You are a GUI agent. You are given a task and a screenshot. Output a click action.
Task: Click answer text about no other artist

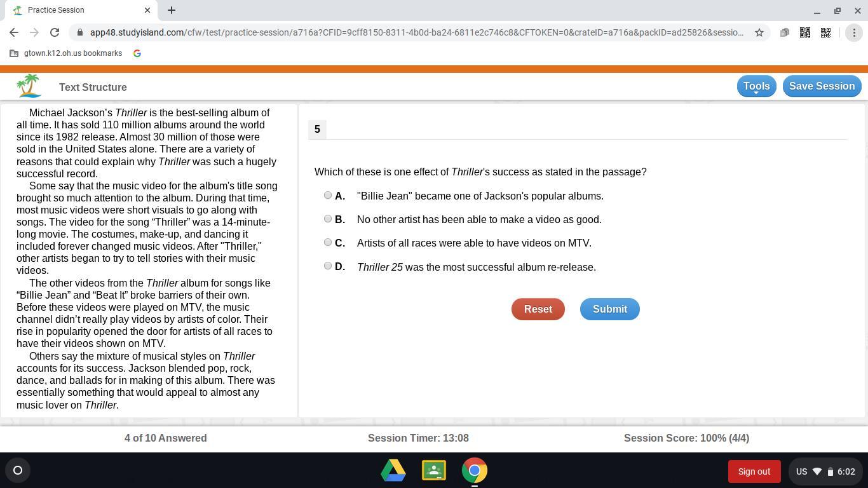(x=479, y=219)
